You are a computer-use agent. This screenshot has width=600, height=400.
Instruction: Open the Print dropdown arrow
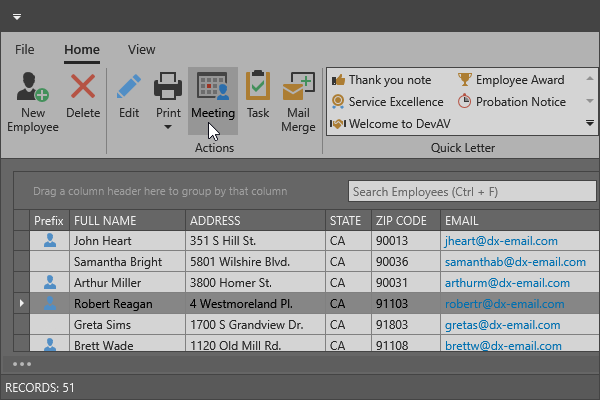click(x=168, y=127)
